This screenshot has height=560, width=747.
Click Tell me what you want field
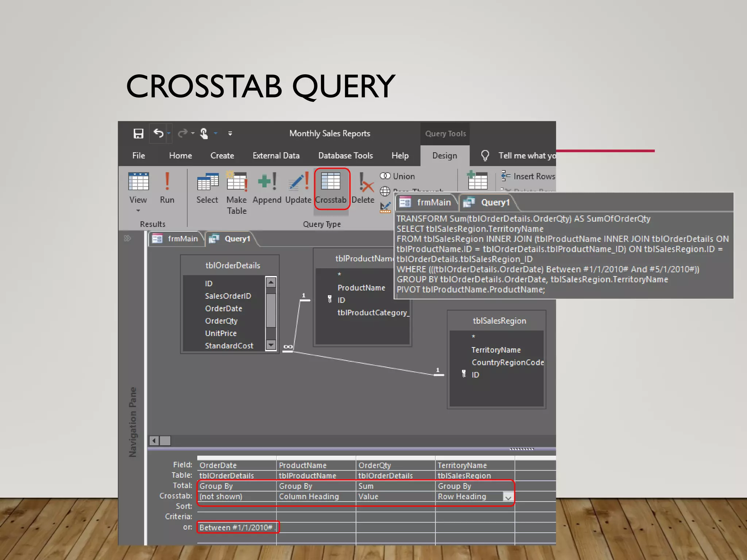click(527, 156)
